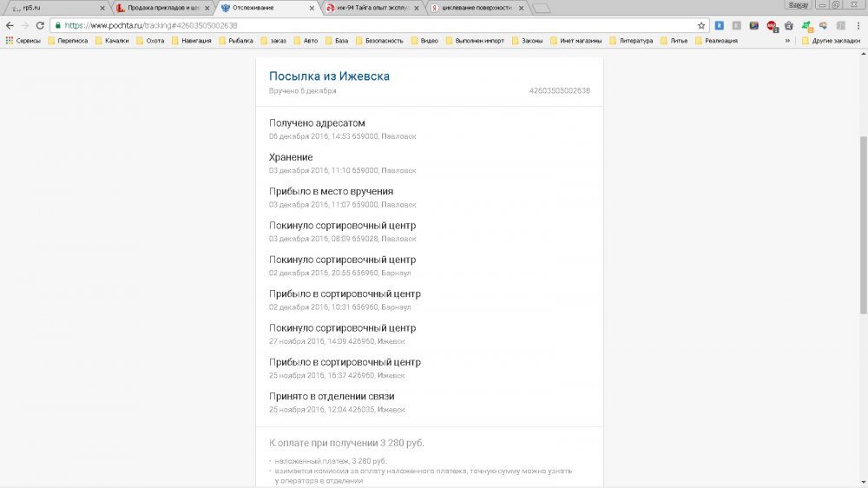Screen dimensions: 868x488
Task: Open the Другие закладки bookmarks folder
Action: point(831,40)
